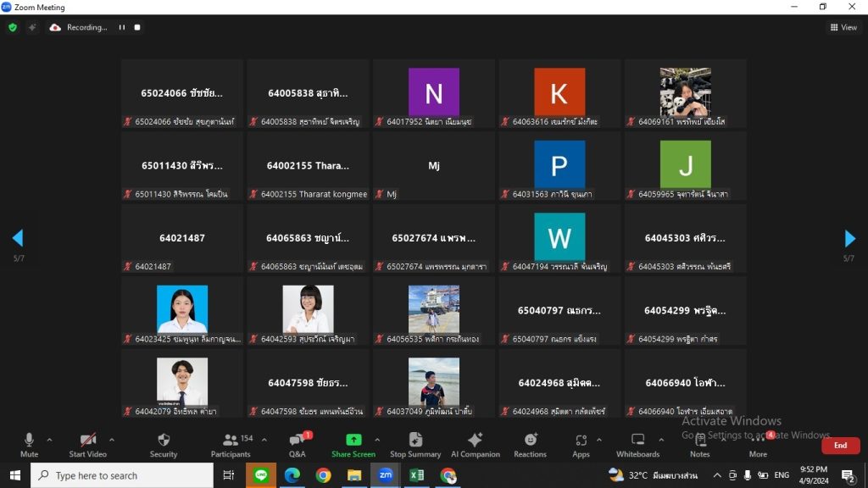Show hidden system tray icons

click(x=717, y=475)
